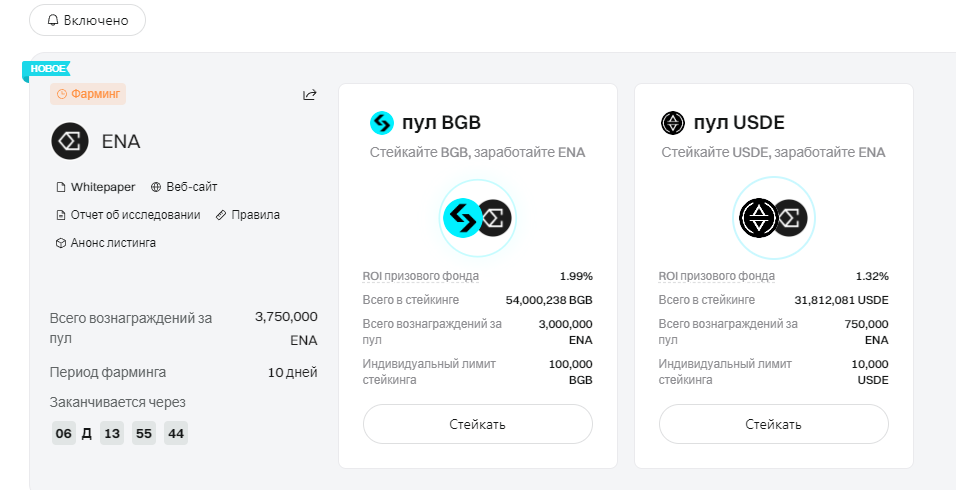Click the НОВОЕ ribbon badge
The width and height of the screenshot is (956, 490).
(x=47, y=69)
